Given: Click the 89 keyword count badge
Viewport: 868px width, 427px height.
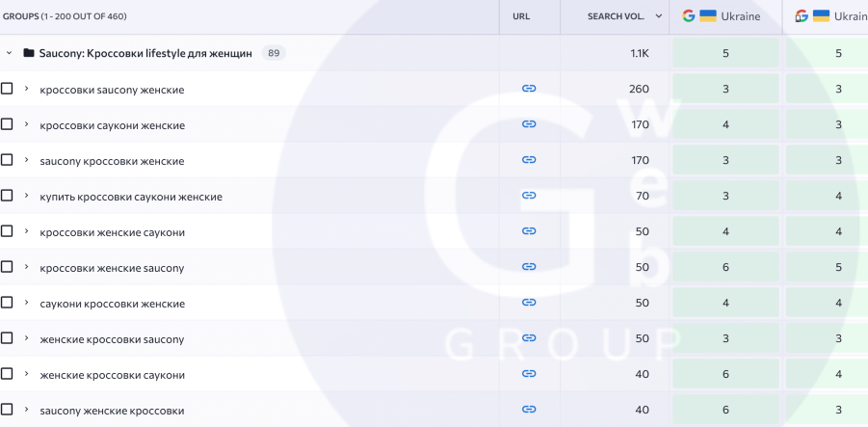Looking at the screenshot, I should 274,53.
